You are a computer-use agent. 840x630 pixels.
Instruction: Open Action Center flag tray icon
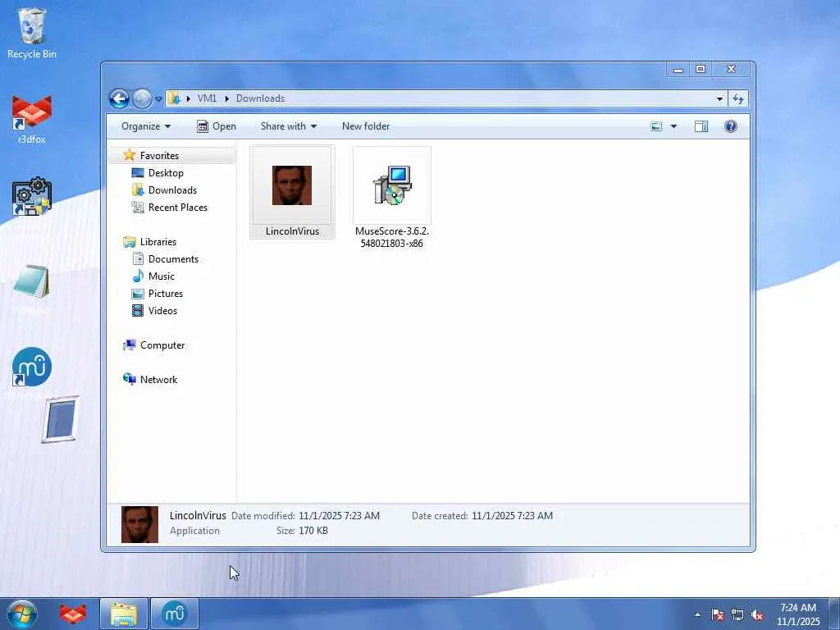[x=718, y=614]
